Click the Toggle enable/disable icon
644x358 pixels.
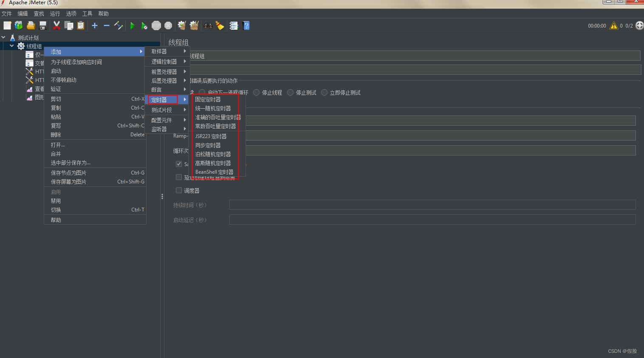click(x=119, y=25)
